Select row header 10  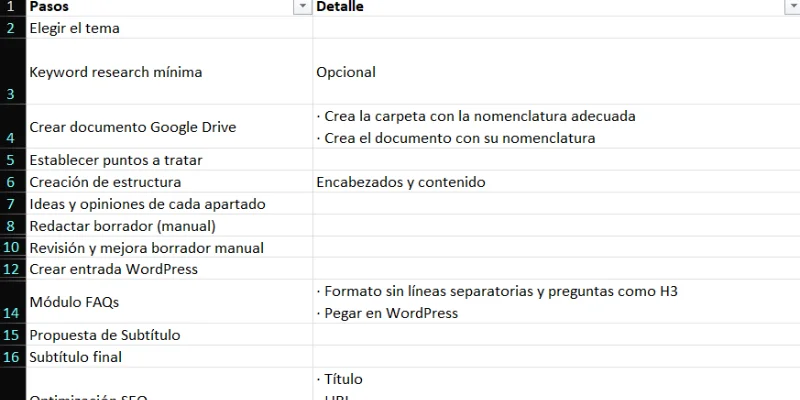click(13, 247)
